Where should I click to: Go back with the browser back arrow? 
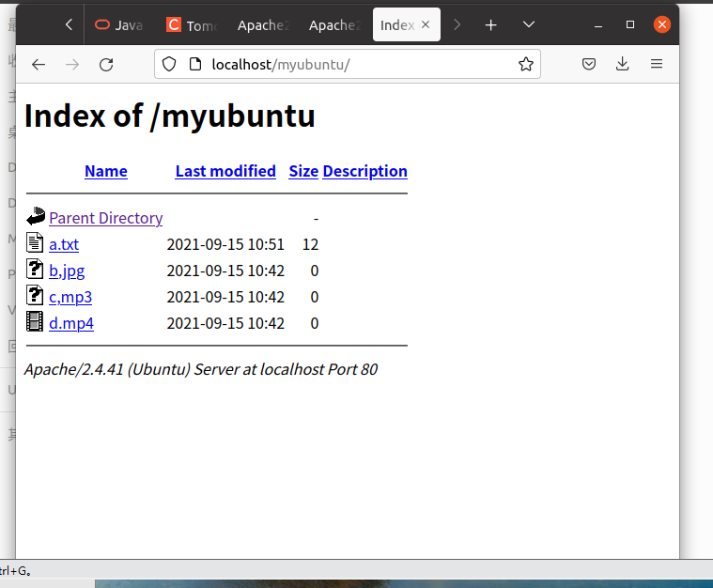click(39, 65)
